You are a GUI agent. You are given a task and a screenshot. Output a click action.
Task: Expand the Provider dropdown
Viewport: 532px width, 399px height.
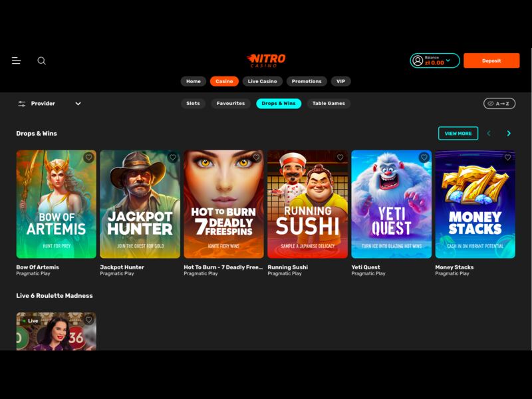click(x=78, y=104)
